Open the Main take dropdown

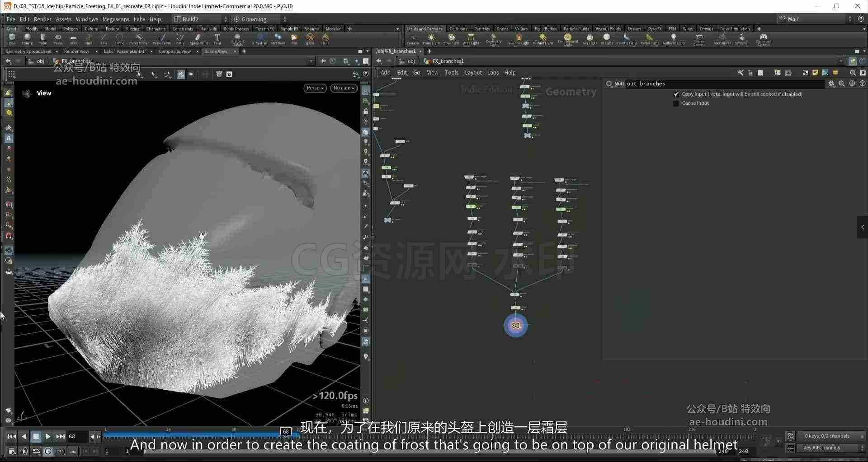(x=815, y=19)
